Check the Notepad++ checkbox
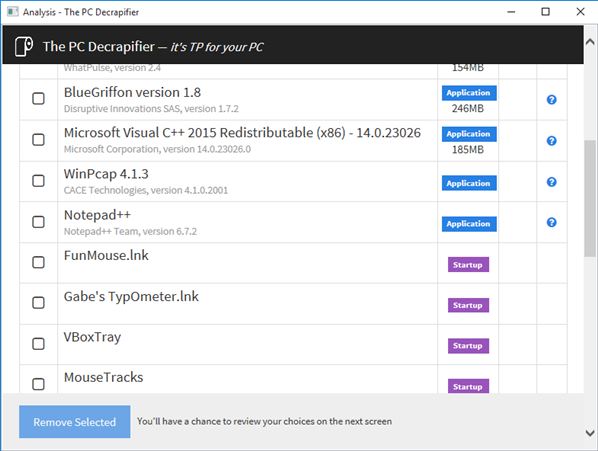Image resolution: width=598 pixels, height=451 pixels. pos(38,222)
